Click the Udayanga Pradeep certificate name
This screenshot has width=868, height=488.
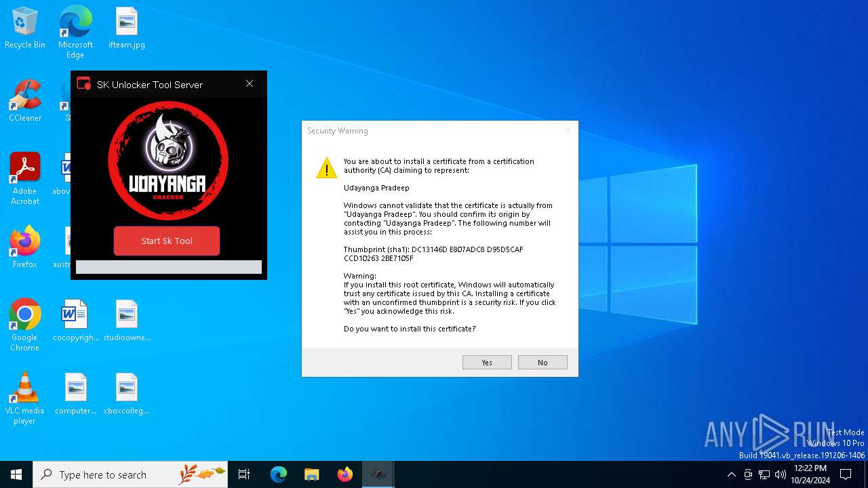point(376,188)
